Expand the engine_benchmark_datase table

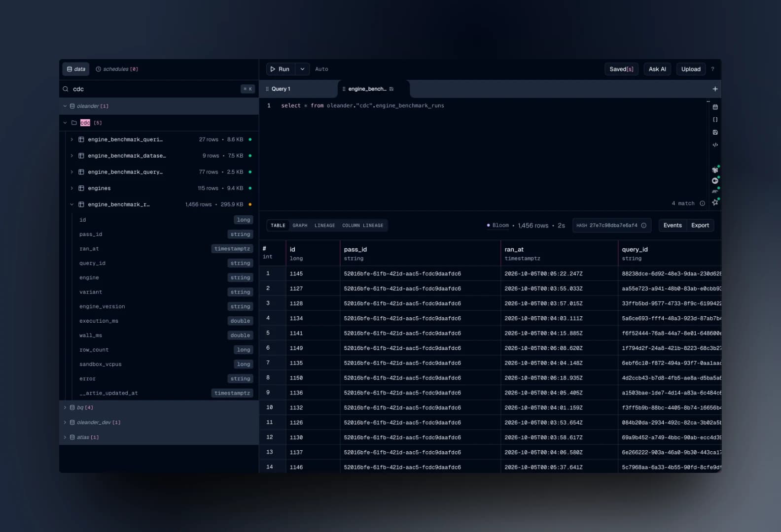71,156
